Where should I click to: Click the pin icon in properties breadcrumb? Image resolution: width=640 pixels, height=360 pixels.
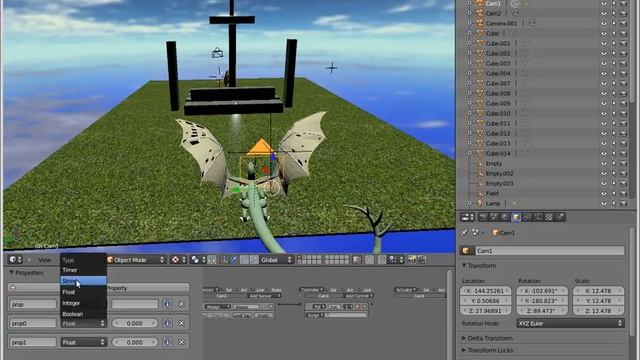tap(464, 233)
